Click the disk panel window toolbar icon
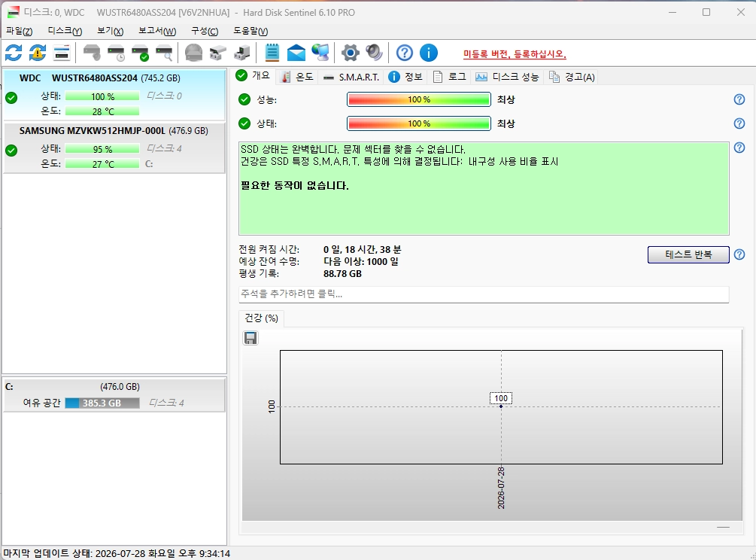 (x=62, y=53)
